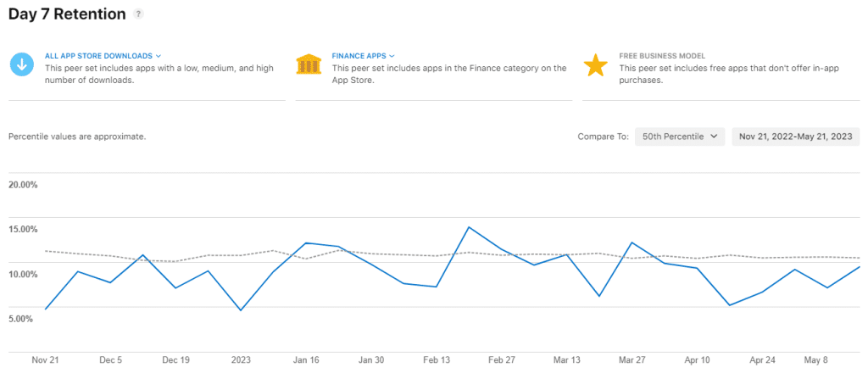This screenshot has height=379, width=868.
Task: Click the 15.00% y-axis label
Action: pos(23,229)
